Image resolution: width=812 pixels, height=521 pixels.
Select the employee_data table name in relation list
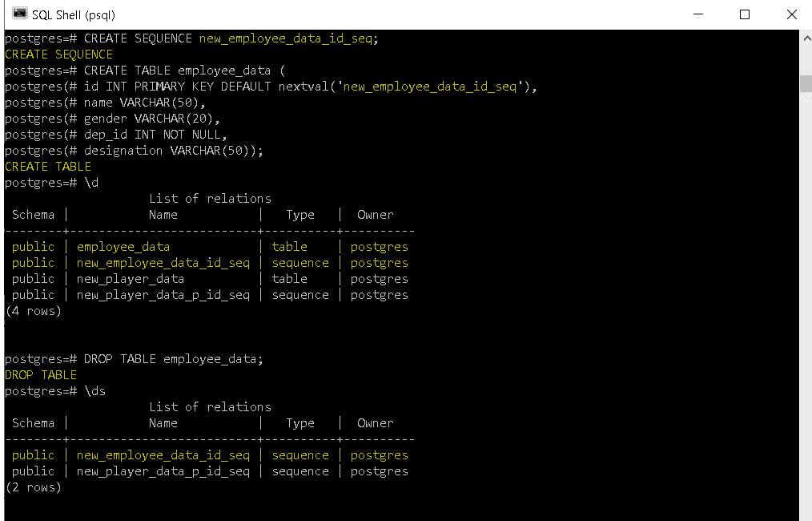pos(123,246)
